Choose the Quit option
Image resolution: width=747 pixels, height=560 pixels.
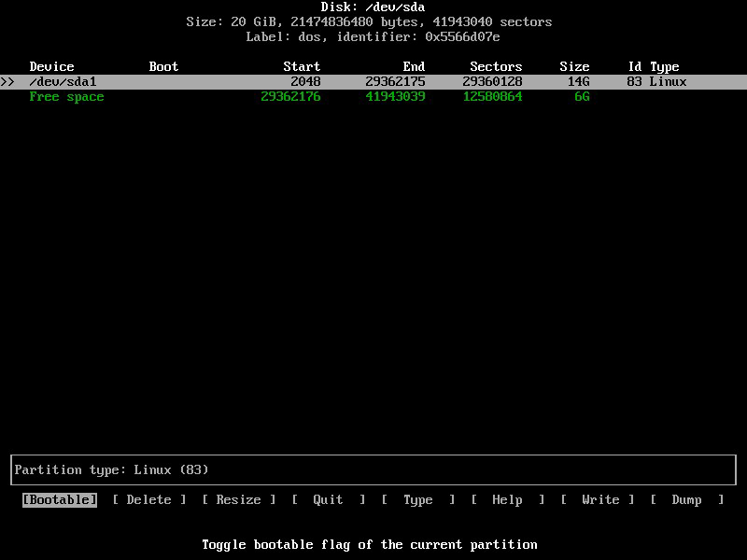coord(329,500)
